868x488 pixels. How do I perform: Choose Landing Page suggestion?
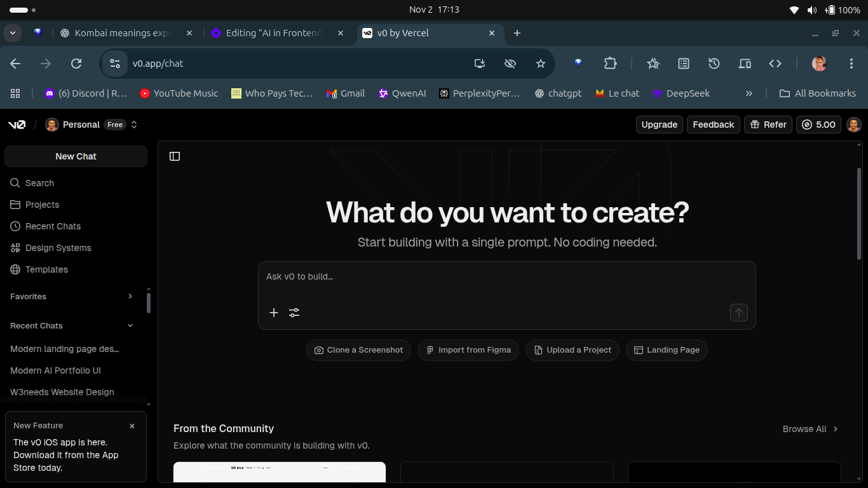coord(667,350)
